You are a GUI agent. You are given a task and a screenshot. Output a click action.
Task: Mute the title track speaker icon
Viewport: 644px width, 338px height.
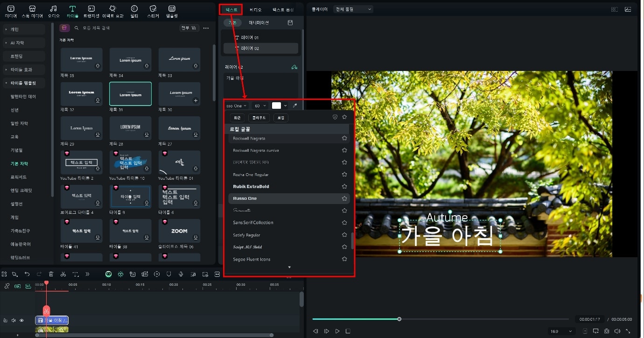click(x=14, y=320)
